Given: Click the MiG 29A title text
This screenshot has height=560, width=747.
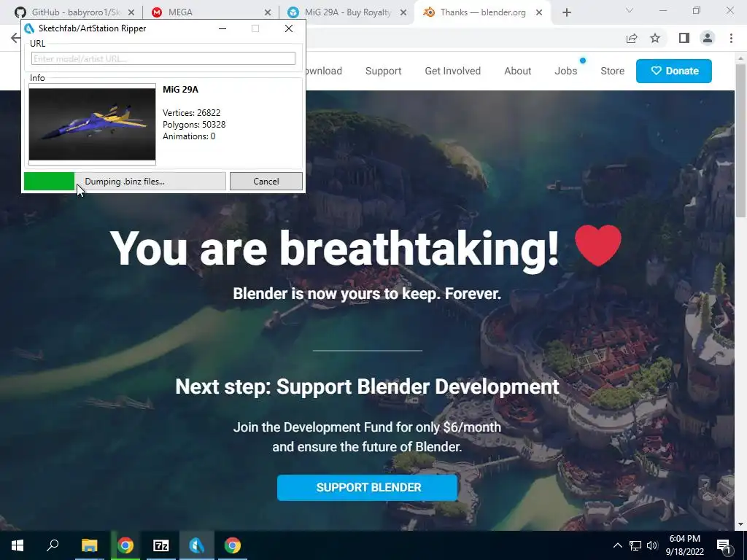Looking at the screenshot, I should tap(180, 90).
